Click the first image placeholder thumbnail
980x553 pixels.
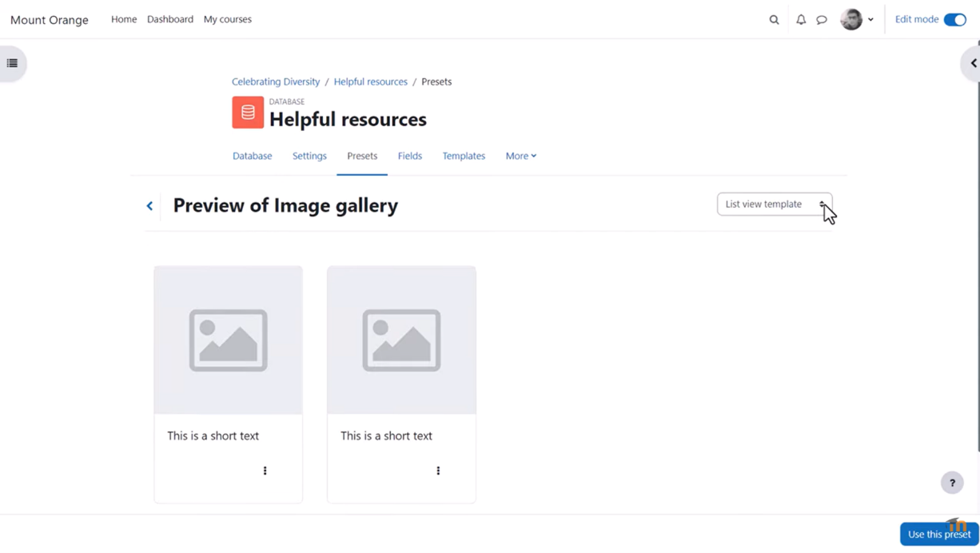tap(229, 340)
